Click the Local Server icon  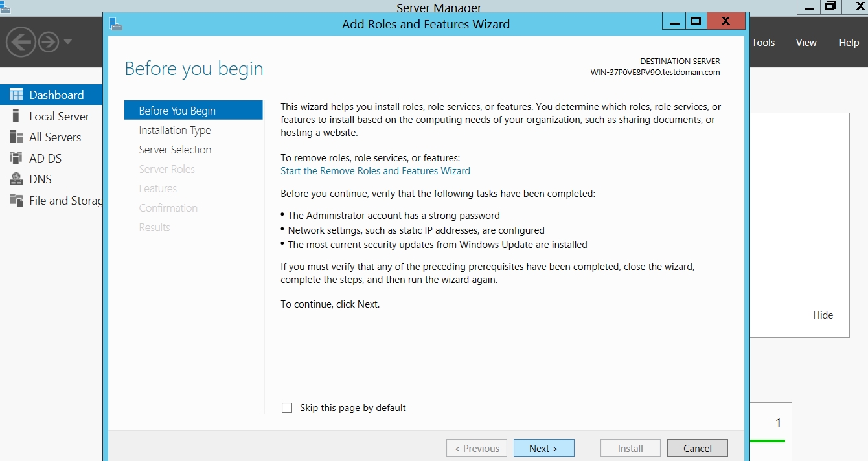(16, 117)
